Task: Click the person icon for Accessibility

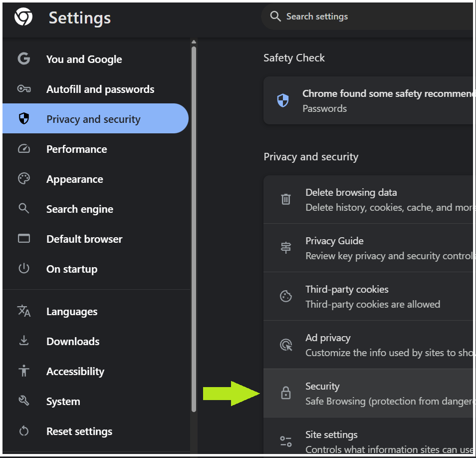Action: click(x=23, y=371)
